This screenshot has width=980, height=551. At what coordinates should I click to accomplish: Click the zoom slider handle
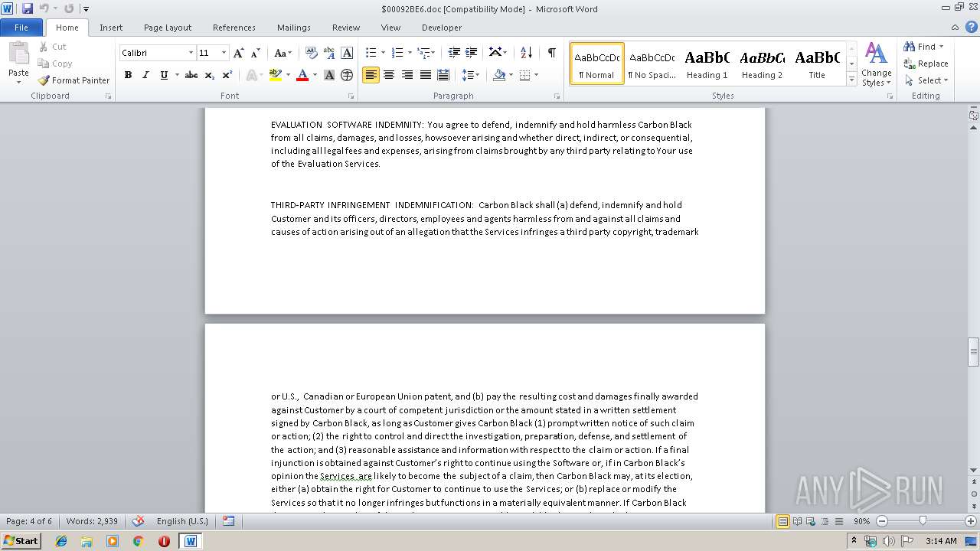coord(923,521)
